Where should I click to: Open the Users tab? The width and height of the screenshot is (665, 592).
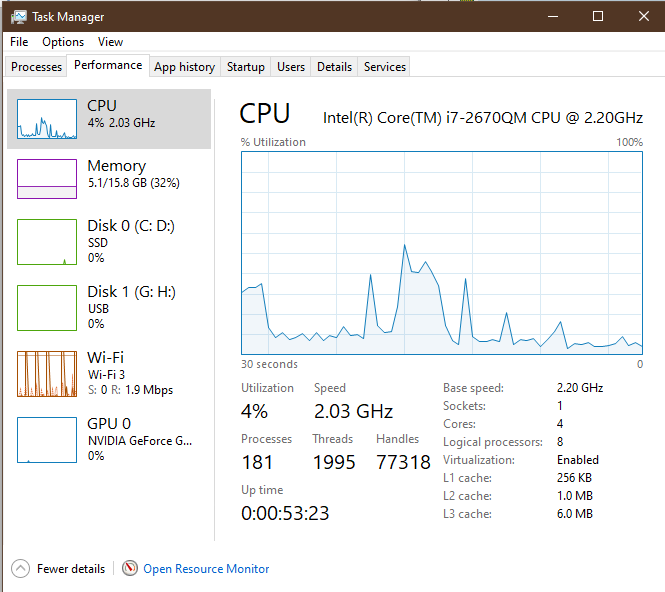(x=291, y=67)
